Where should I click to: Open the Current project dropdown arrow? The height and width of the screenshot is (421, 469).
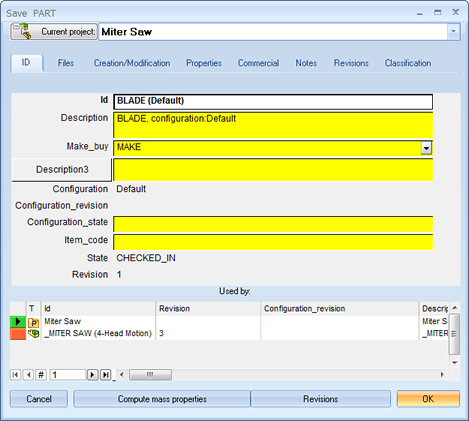point(453,31)
